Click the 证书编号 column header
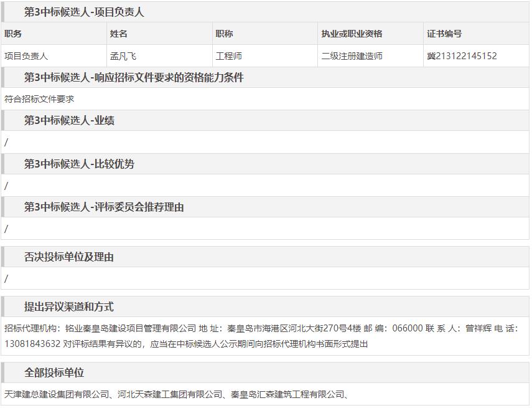 (x=444, y=34)
